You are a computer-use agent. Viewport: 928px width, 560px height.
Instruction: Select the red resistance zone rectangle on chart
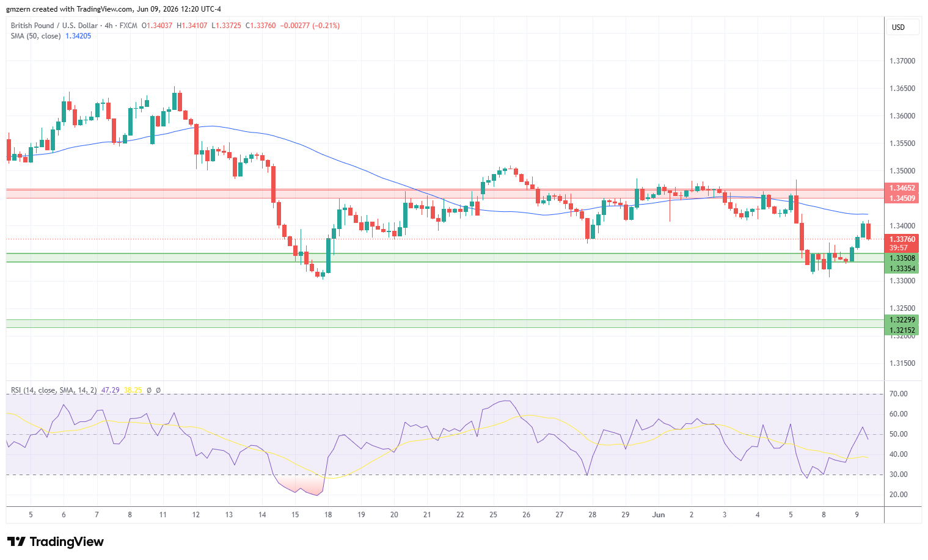445,194
